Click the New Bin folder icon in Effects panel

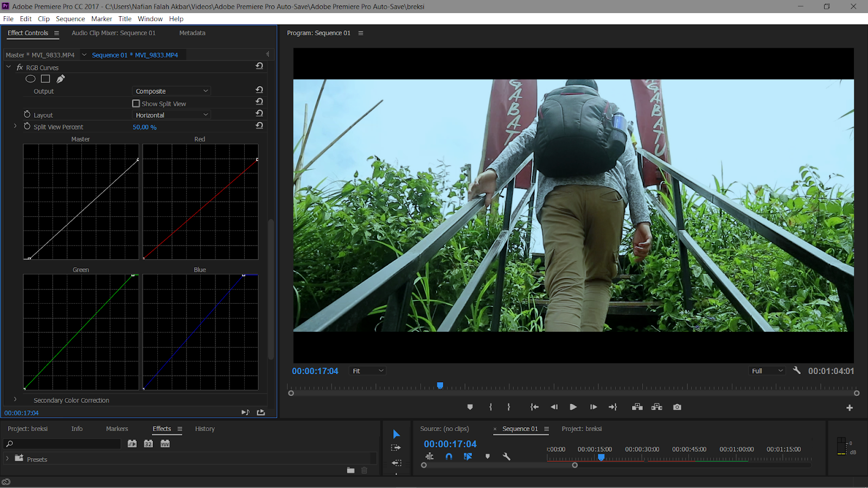(350, 470)
